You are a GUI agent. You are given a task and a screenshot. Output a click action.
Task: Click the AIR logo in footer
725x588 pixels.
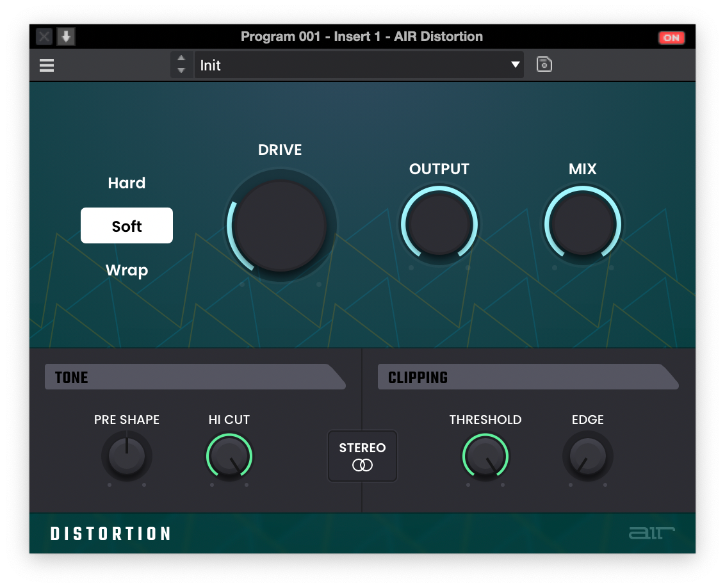pos(651,533)
